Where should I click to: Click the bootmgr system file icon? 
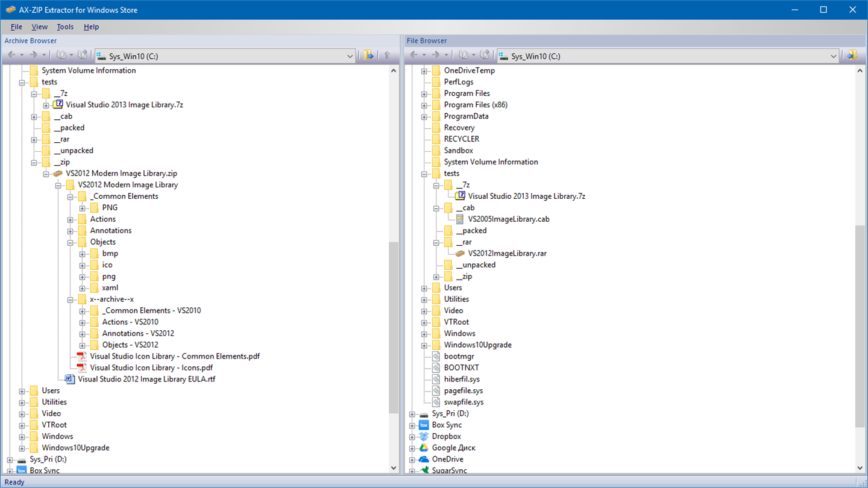tap(436, 356)
